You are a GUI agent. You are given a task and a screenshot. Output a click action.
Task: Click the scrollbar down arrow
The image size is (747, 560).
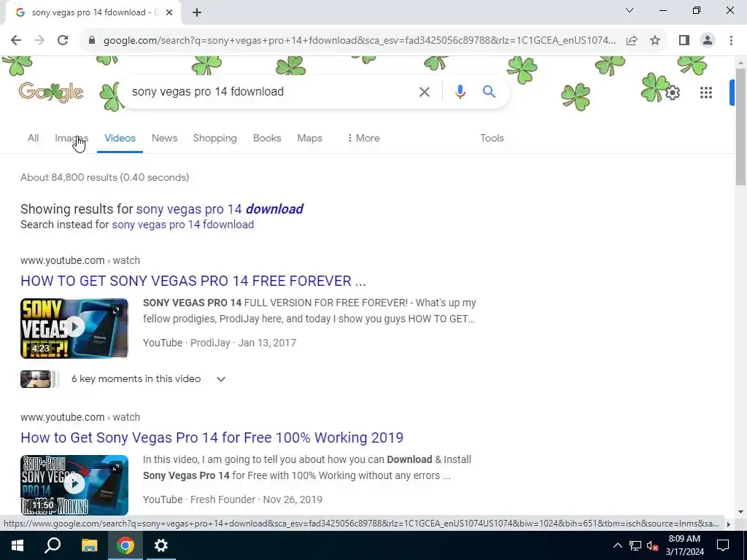tap(740, 512)
